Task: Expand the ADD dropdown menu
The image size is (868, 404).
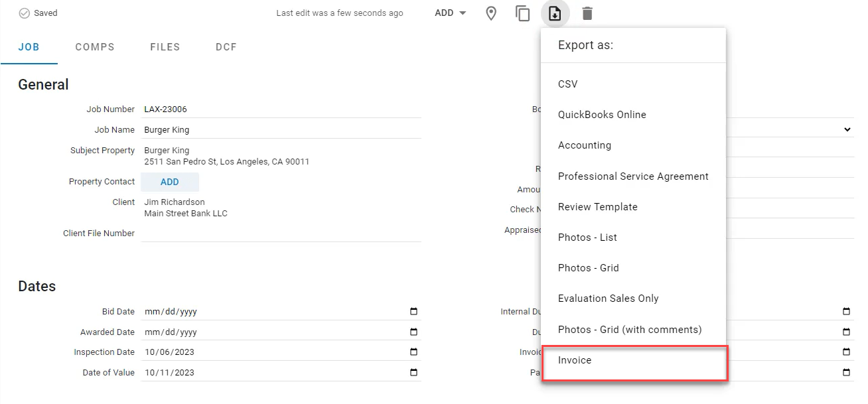Action: (x=451, y=13)
